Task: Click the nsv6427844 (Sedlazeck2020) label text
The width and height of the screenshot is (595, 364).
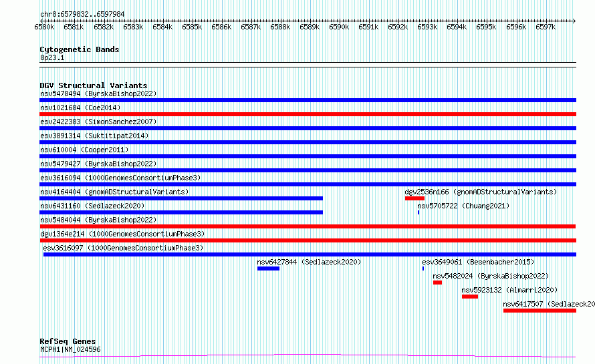Action: click(309, 262)
